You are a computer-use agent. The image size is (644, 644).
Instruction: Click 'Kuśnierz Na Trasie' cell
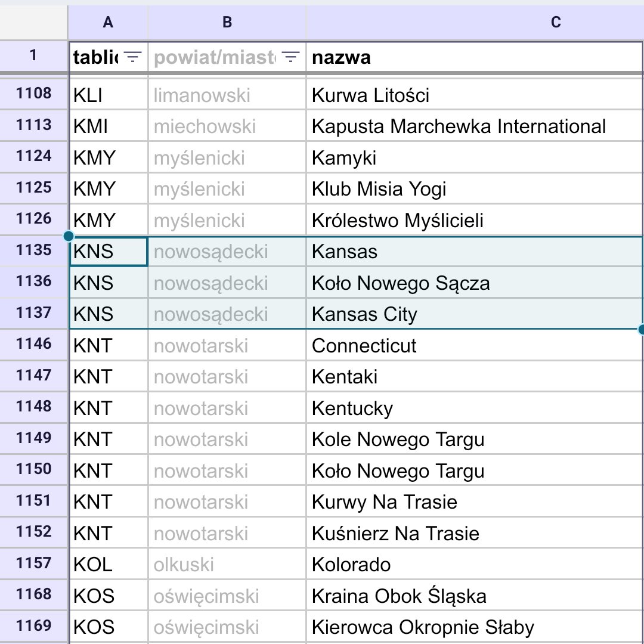[475, 533]
